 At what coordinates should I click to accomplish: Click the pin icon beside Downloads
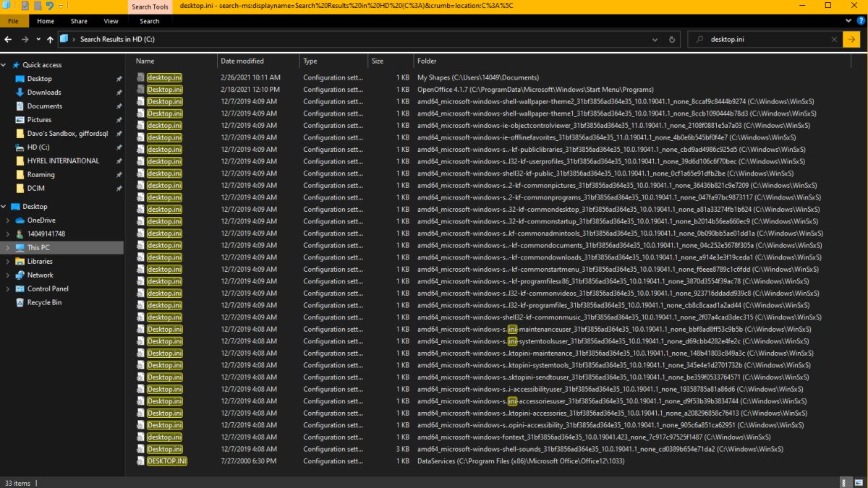click(119, 93)
